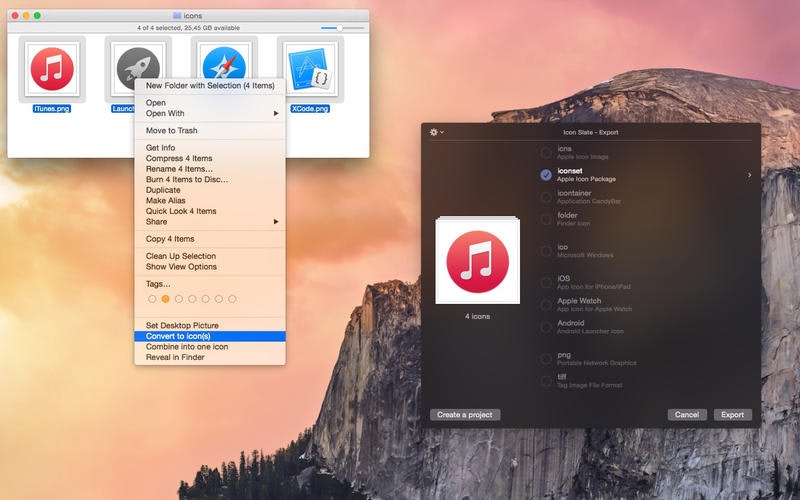
Task: Click the Finder icon size slider
Action: [343, 28]
